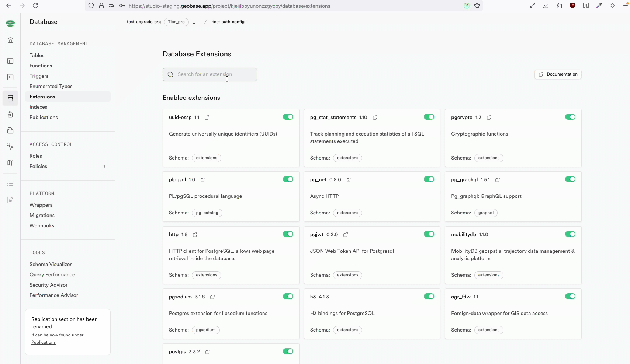This screenshot has height=364, width=630.
Task: Open postgis external docs link icon
Action: (x=208, y=352)
